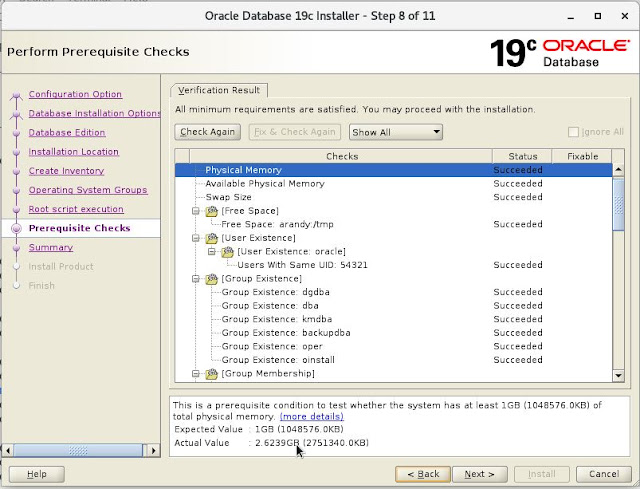
Task: Go to Installation Location step
Action: pos(73,152)
